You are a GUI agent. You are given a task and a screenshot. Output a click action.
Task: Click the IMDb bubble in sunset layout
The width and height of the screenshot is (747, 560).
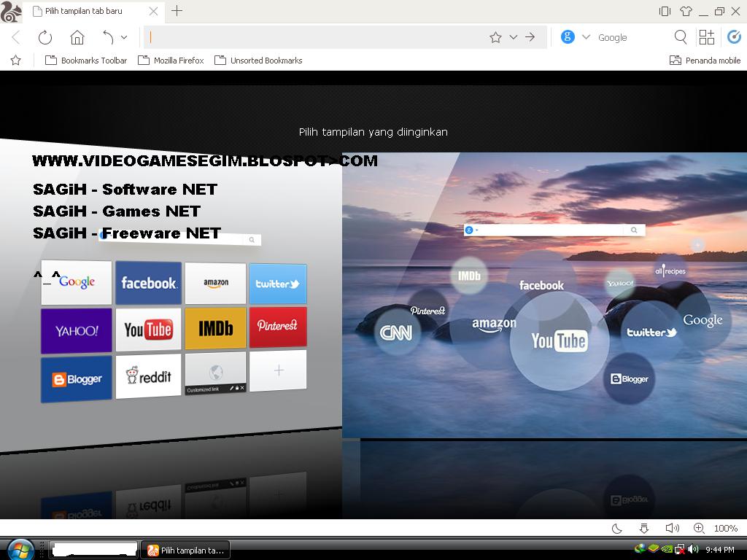[469, 276]
